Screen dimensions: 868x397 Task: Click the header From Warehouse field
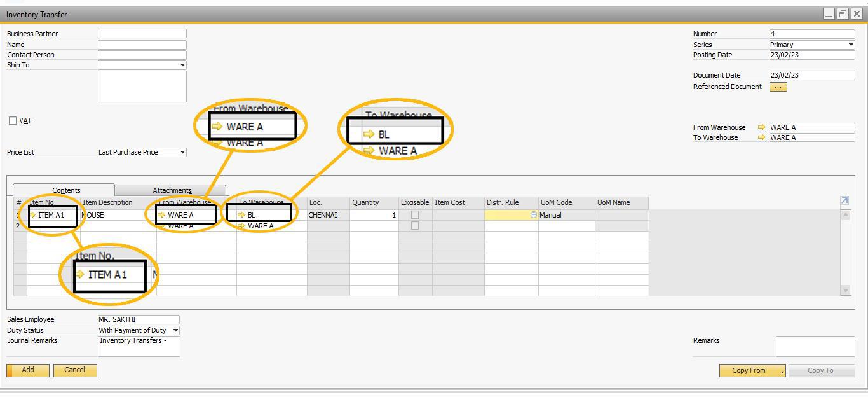click(812, 127)
